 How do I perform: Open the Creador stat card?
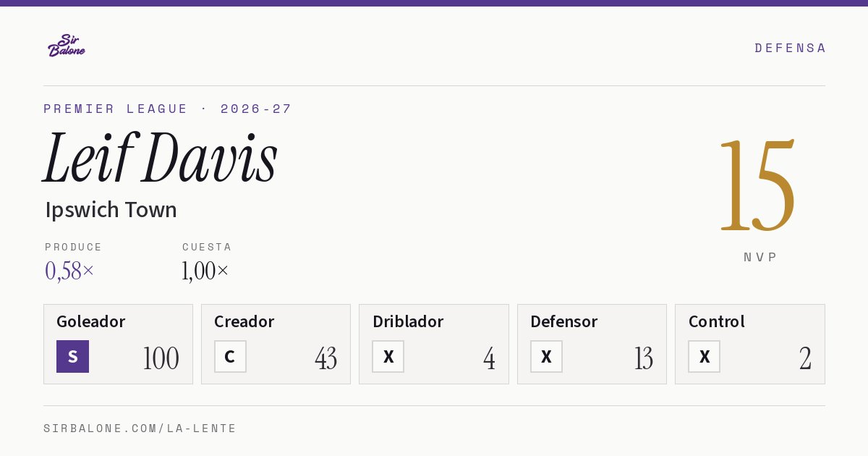pos(276,344)
